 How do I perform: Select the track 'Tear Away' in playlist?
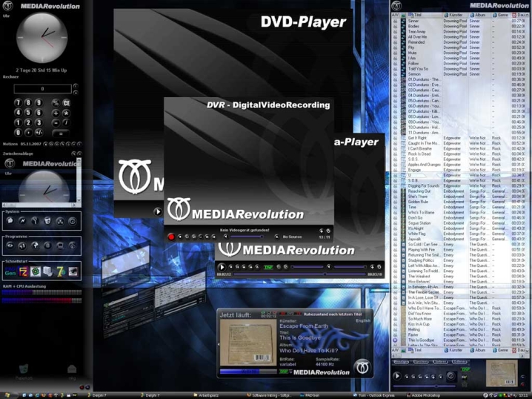[x=417, y=32]
